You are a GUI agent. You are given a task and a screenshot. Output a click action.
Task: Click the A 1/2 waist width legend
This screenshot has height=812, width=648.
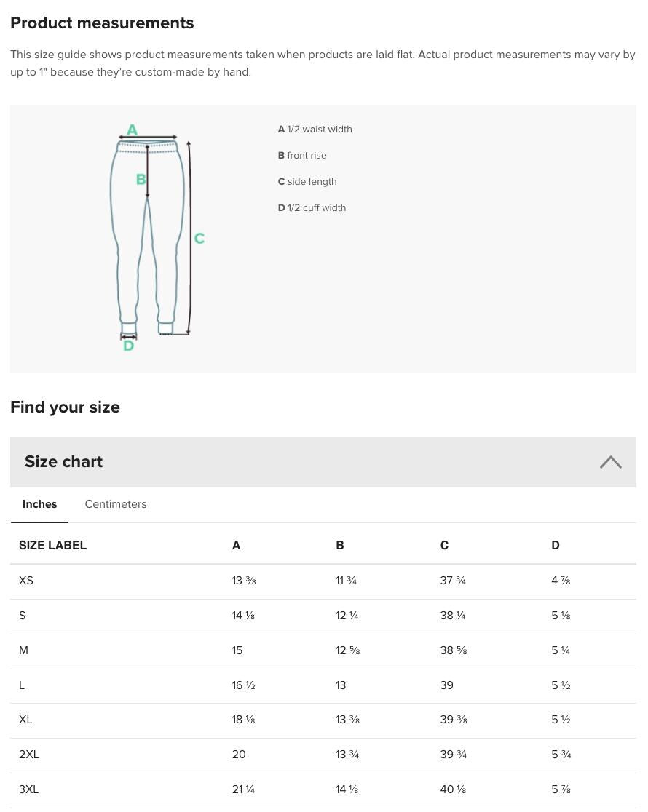click(315, 129)
